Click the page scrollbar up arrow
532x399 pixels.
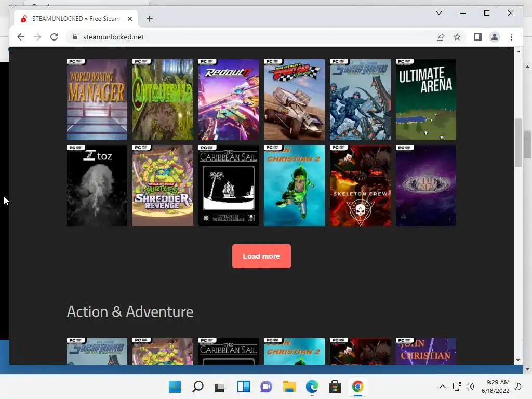click(518, 51)
